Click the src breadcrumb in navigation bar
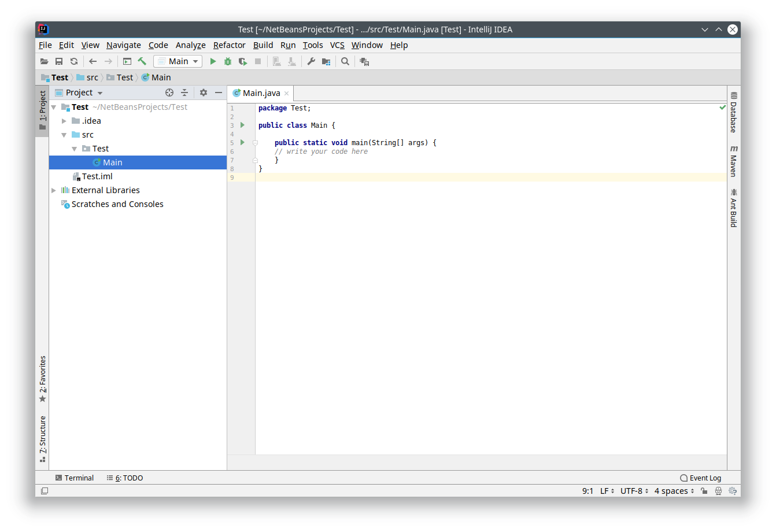This screenshot has width=776, height=532. click(x=88, y=77)
